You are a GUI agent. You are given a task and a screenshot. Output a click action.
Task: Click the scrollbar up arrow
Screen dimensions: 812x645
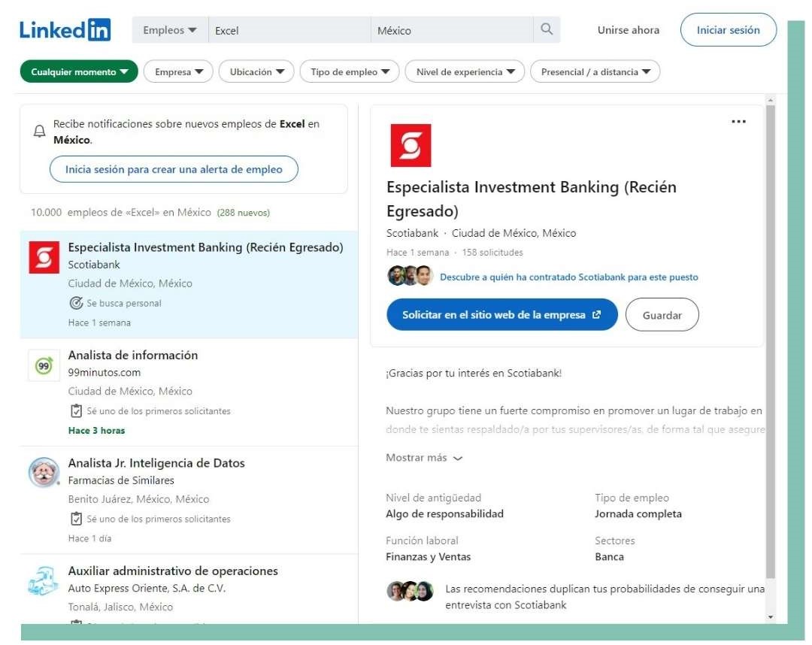(x=770, y=100)
